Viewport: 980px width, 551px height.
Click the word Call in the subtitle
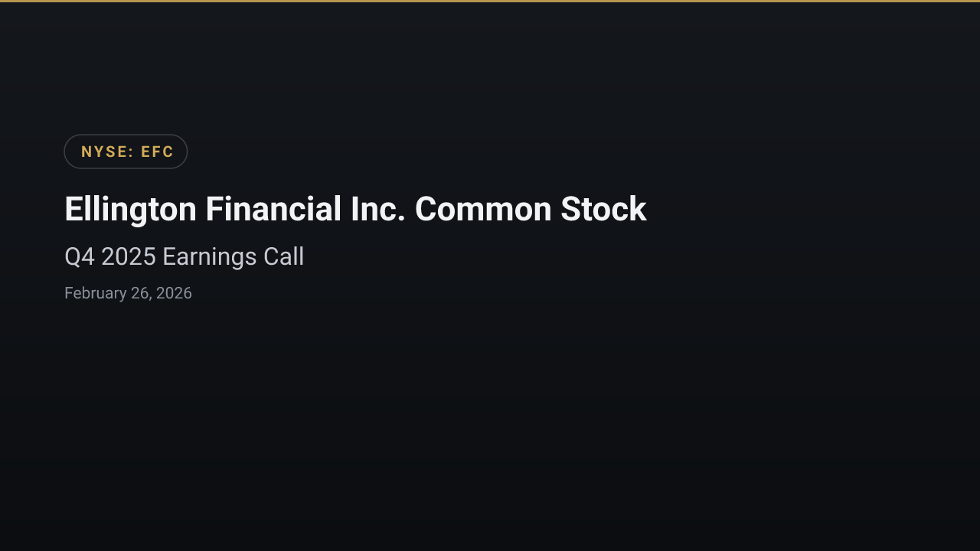(284, 256)
